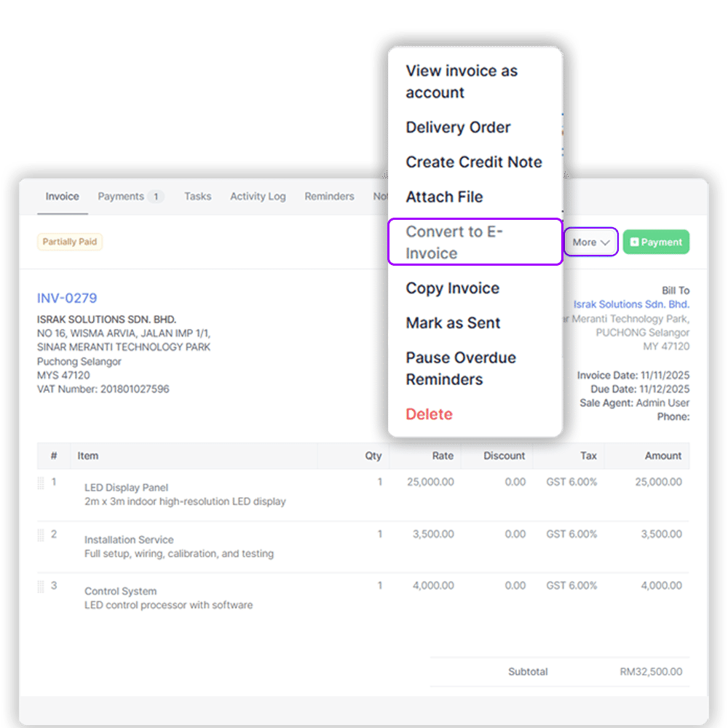The image size is (728, 728).
Task: Open Israk Solutions Sdn. Bhd. customer link
Action: pyautogui.click(x=630, y=304)
